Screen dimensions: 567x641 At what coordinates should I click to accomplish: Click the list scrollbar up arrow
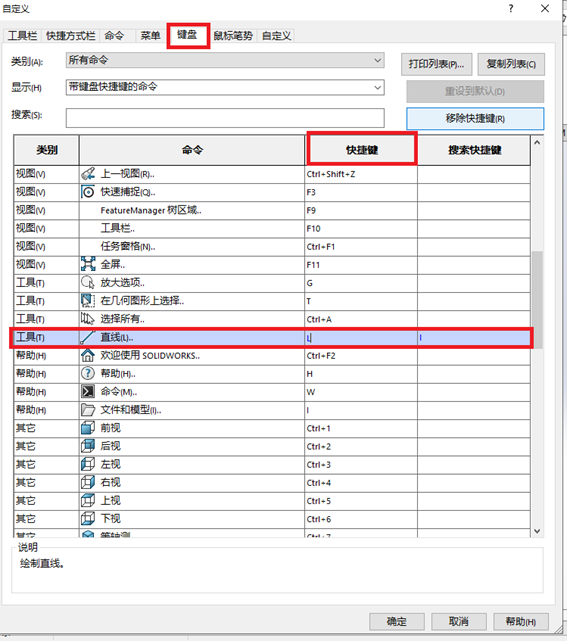click(537, 142)
